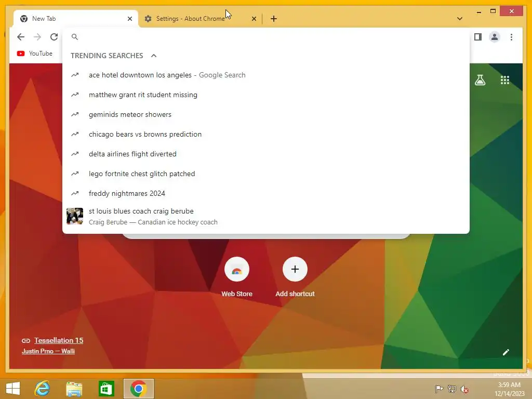Click the Chrome taskbar icon

pyautogui.click(x=138, y=389)
